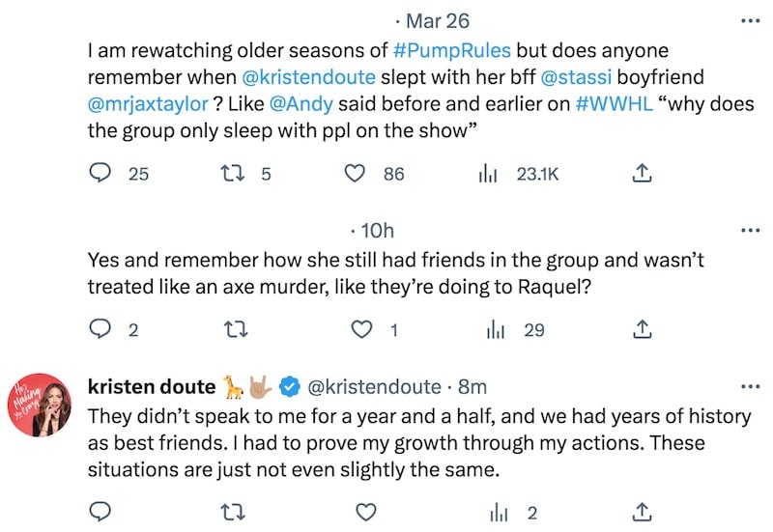Like the tweet mentioning Raquel

[x=361, y=329]
